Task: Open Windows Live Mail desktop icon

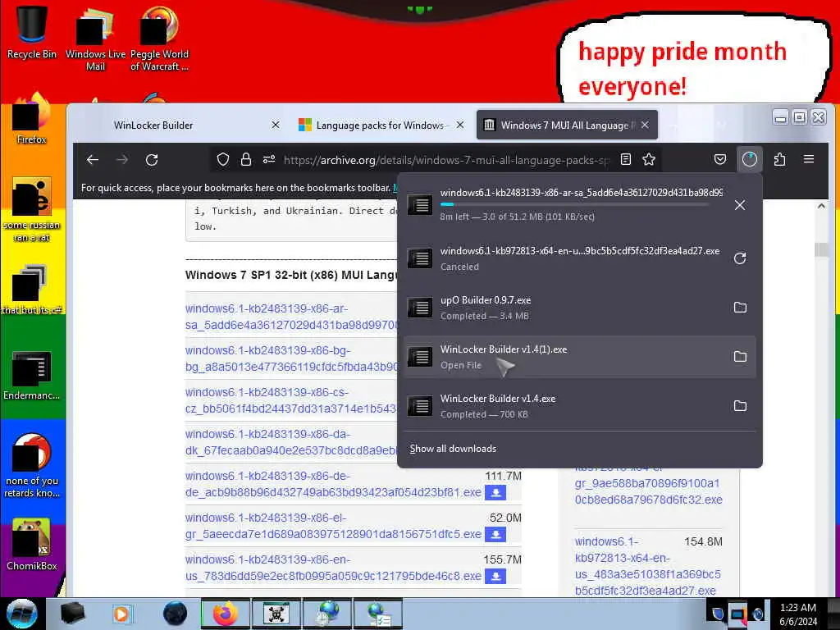Action: coord(95,38)
